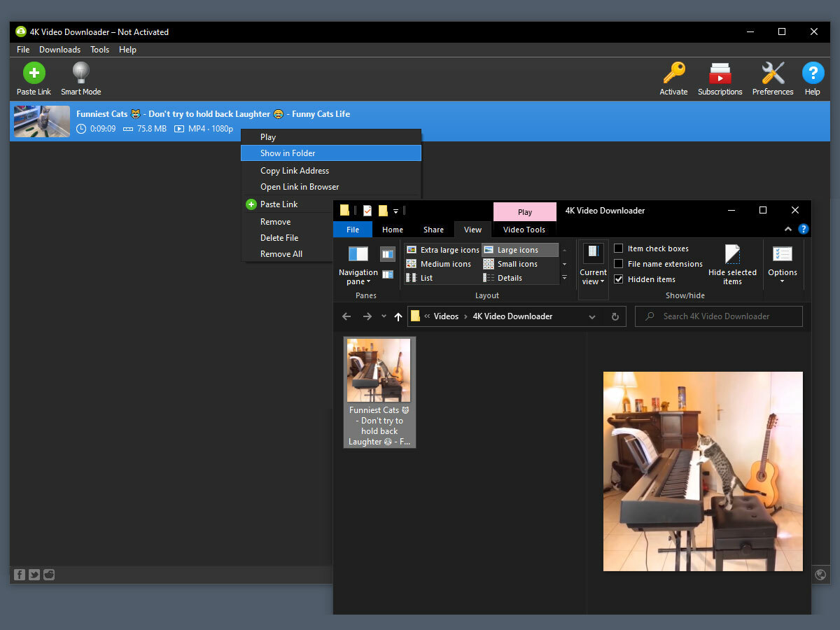
Task: Open the Downloads menu
Action: coord(59,50)
